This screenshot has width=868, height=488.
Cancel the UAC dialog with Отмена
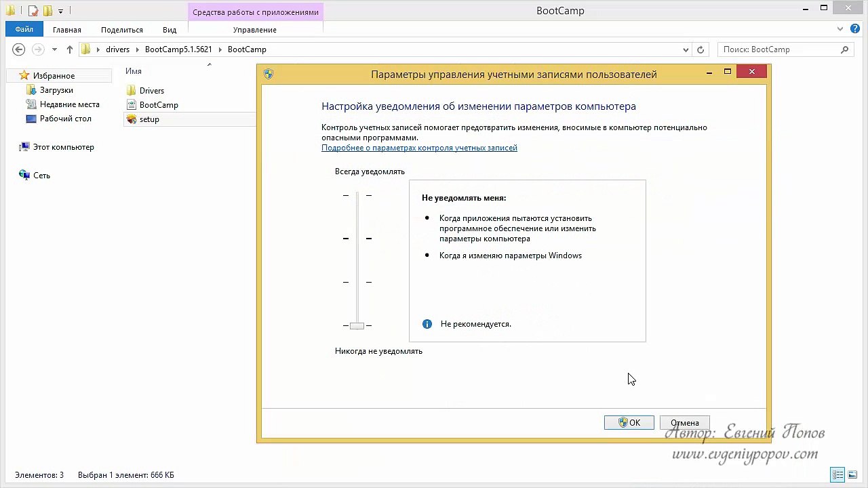(x=684, y=423)
